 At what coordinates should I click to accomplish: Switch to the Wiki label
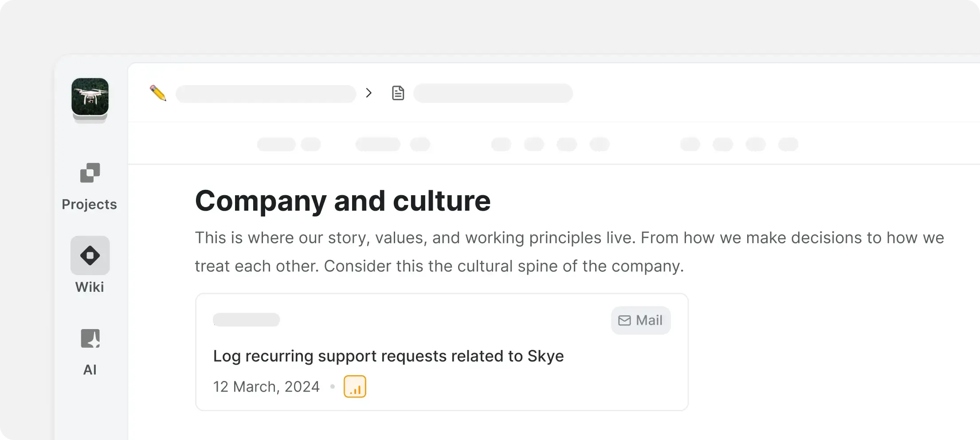pos(90,287)
